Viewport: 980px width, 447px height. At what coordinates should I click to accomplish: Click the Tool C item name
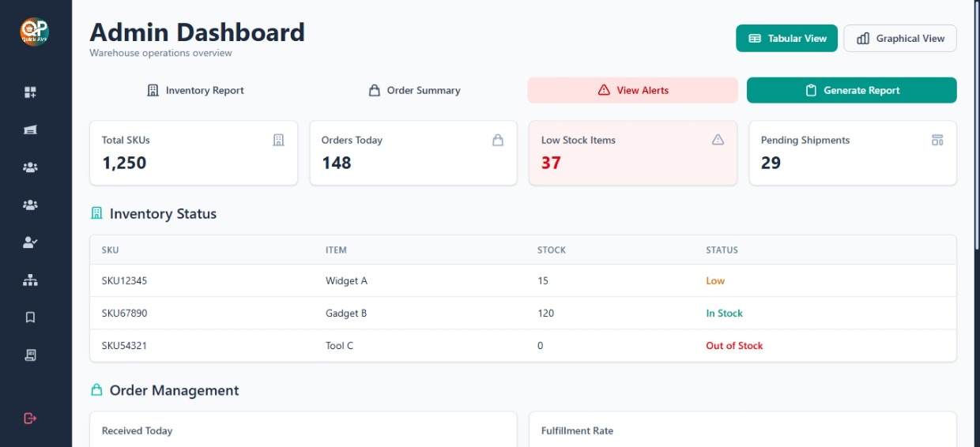339,345
